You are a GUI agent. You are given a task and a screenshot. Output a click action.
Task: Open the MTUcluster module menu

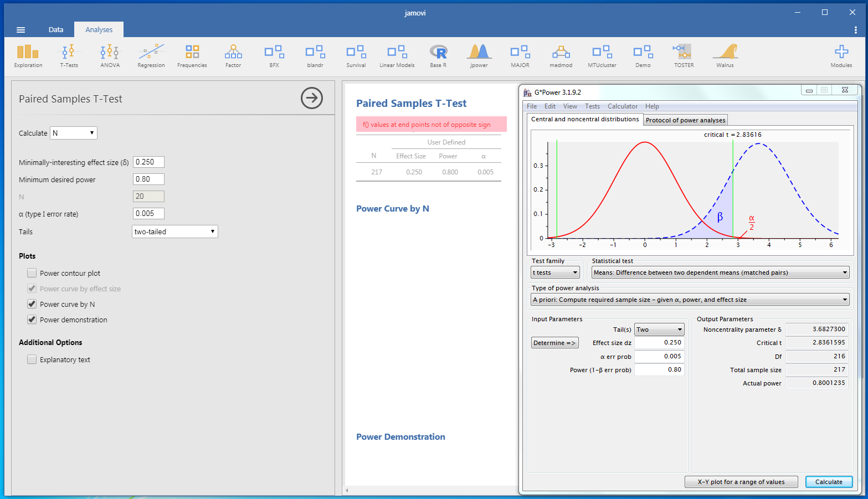602,56
